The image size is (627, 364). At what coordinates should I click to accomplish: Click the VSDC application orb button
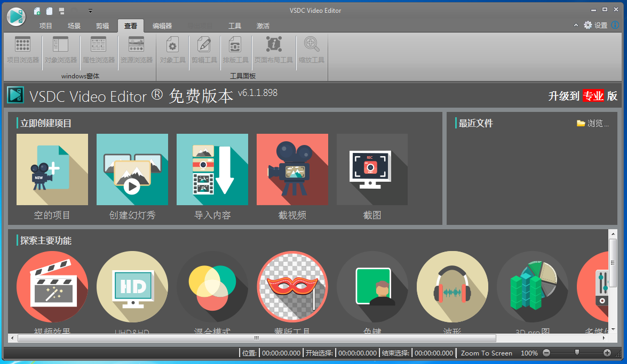point(17,17)
